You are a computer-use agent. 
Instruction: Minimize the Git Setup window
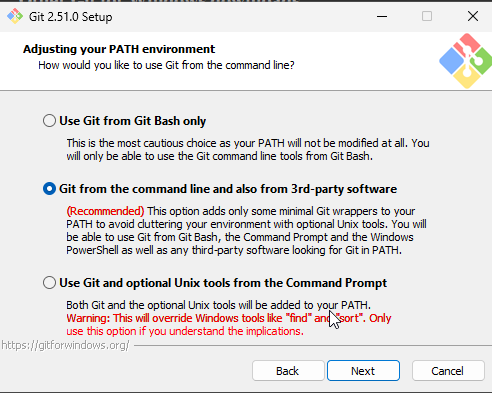point(382,16)
